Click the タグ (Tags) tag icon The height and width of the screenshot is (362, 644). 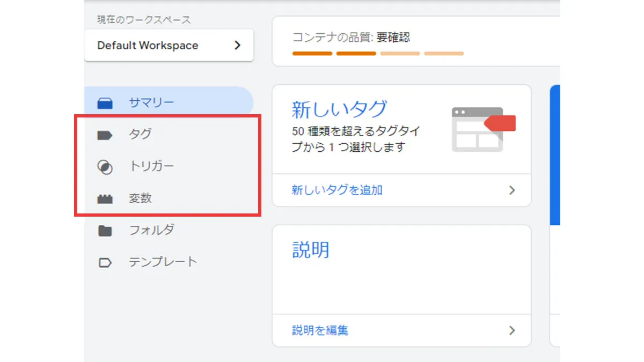click(106, 134)
